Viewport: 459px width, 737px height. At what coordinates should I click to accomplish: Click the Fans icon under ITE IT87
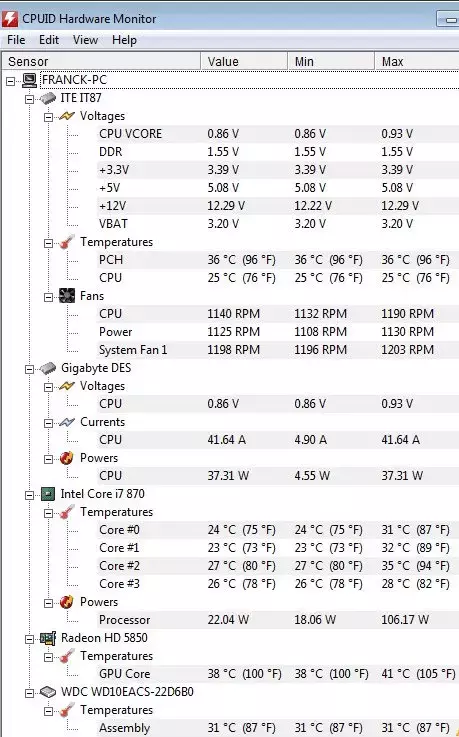tap(67, 296)
